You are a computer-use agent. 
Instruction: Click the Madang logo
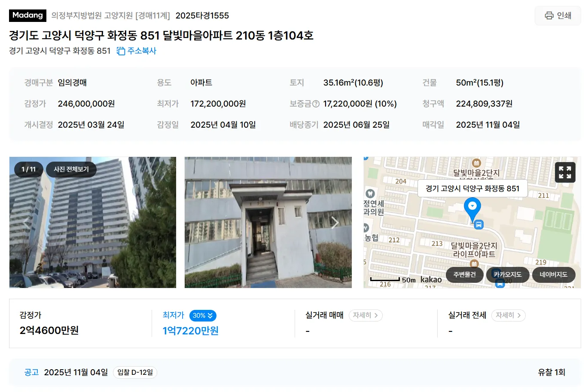point(27,15)
